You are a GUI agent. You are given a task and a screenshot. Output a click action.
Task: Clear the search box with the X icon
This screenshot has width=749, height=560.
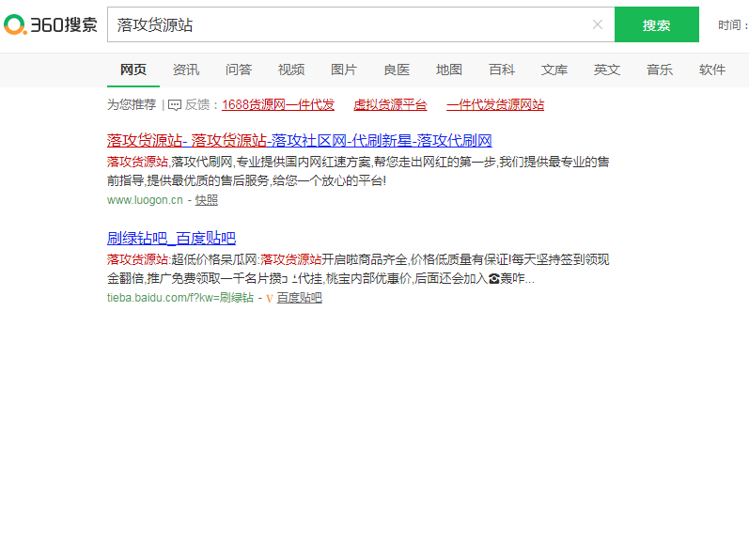point(597,24)
